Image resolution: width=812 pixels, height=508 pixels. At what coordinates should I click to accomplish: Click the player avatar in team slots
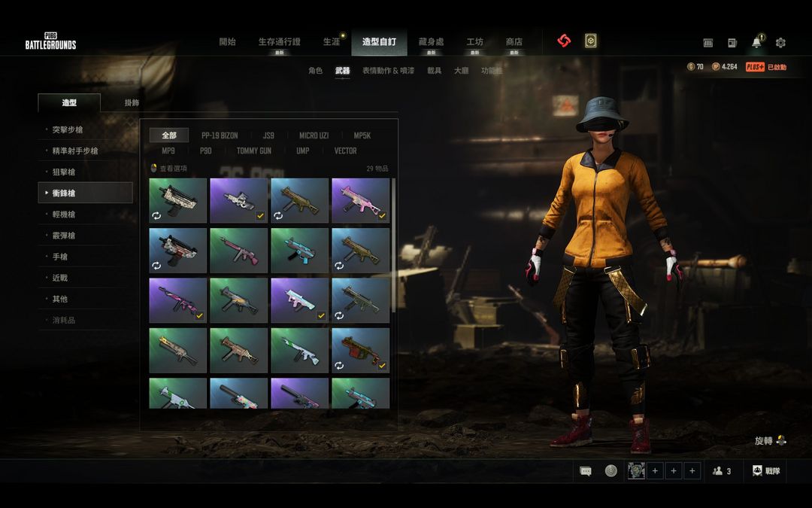tap(637, 470)
